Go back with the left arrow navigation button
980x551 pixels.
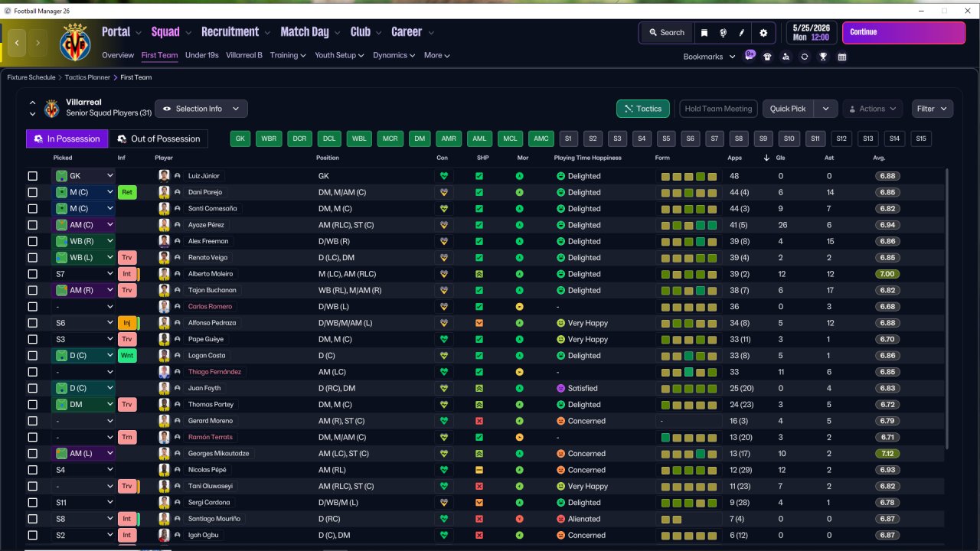tap(17, 43)
